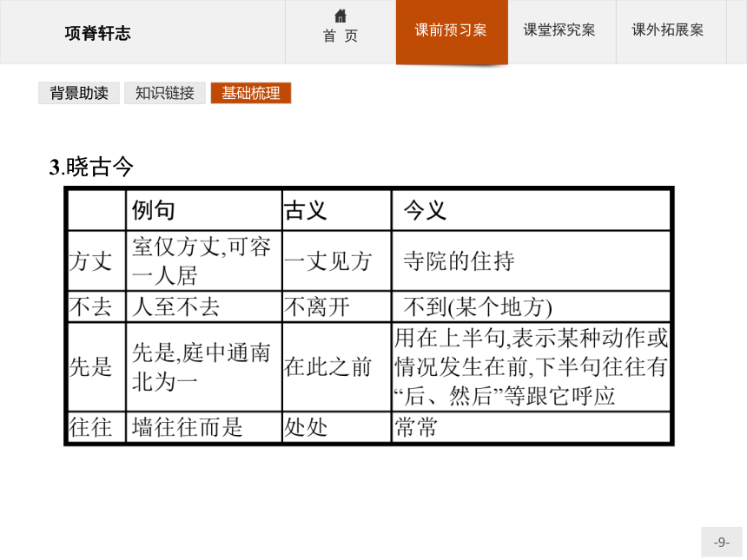Select the cell 常常
The width and height of the screenshot is (747, 560).
pyautogui.click(x=531, y=427)
